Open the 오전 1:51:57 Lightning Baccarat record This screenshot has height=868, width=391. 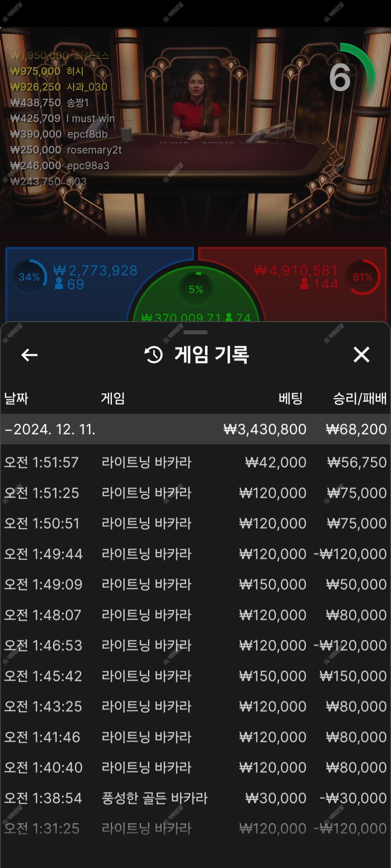coord(195,463)
